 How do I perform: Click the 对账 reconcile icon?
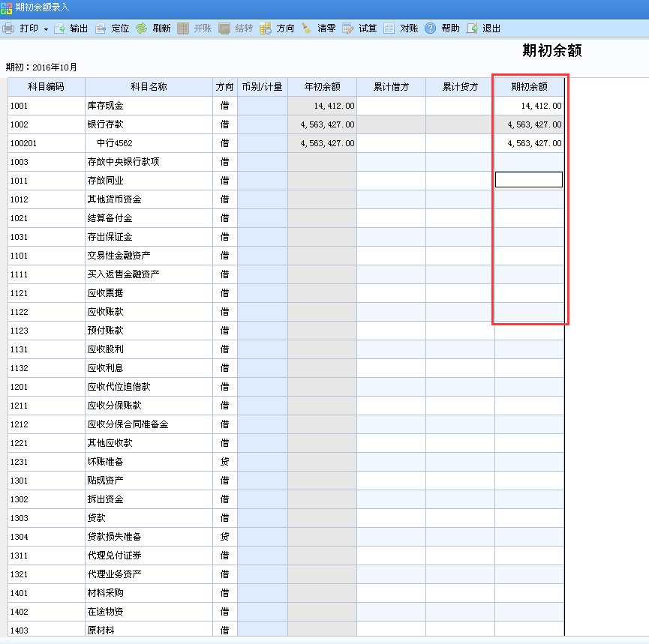click(389, 28)
